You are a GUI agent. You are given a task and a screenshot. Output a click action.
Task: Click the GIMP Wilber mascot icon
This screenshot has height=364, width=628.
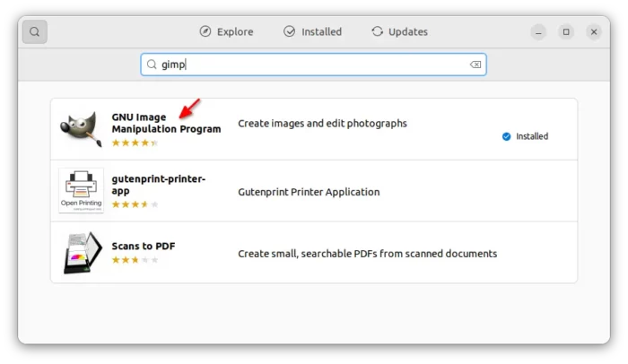point(82,129)
